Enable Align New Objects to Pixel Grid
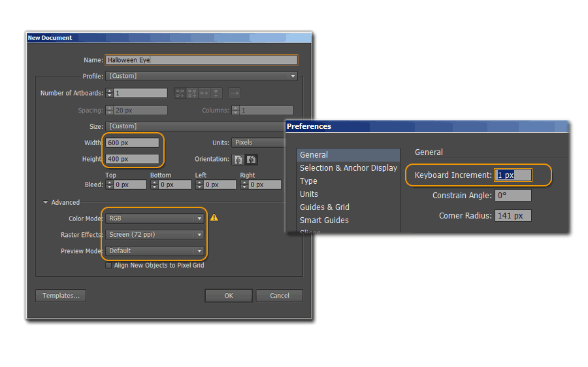Viewport: 588px width, 367px height. coord(108,266)
